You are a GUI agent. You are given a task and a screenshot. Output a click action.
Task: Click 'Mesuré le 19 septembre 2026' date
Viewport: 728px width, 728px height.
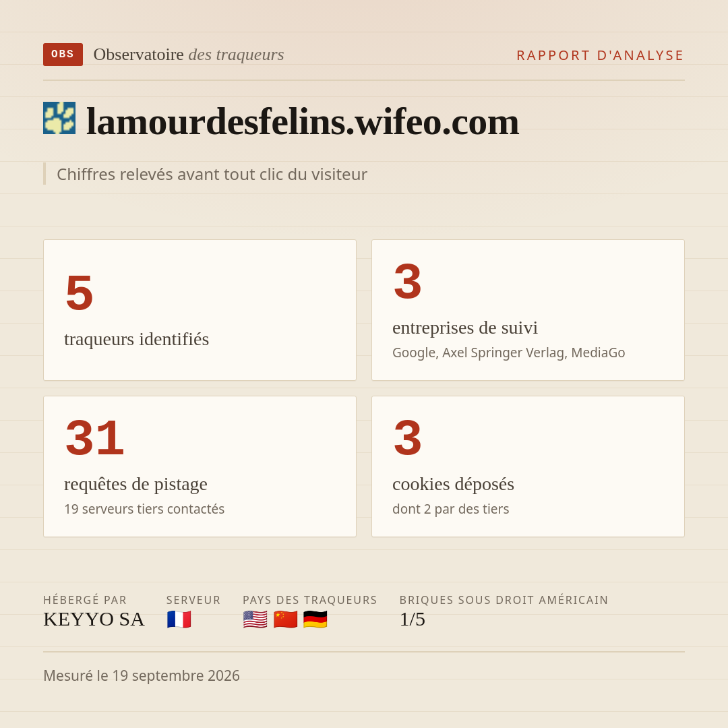pos(142,675)
